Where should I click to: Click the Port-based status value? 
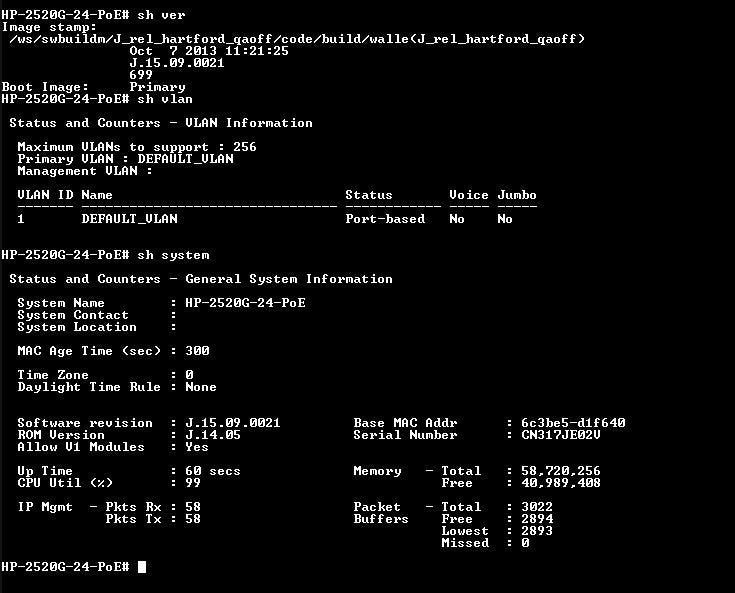pos(385,219)
